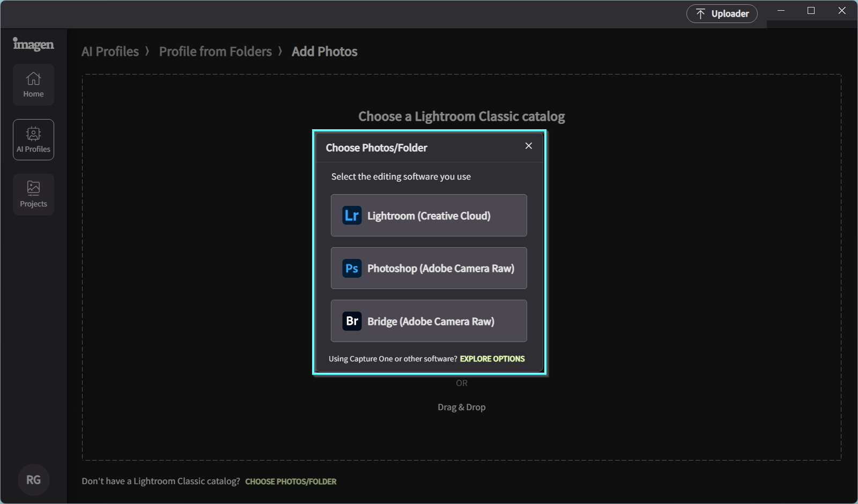This screenshot has width=858, height=504.
Task: Click "Don't have a Lightroom Classic catalog?" text
Action: [x=161, y=481]
